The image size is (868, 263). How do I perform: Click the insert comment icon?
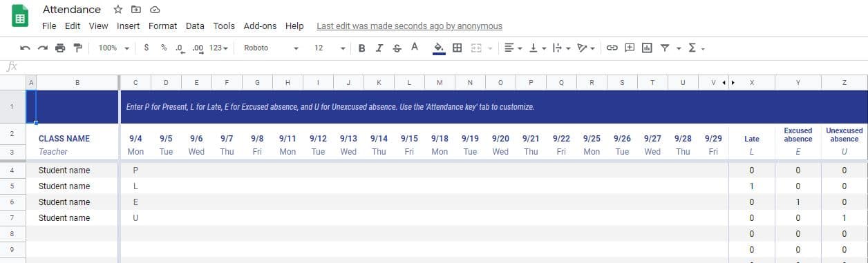[x=630, y=48]
